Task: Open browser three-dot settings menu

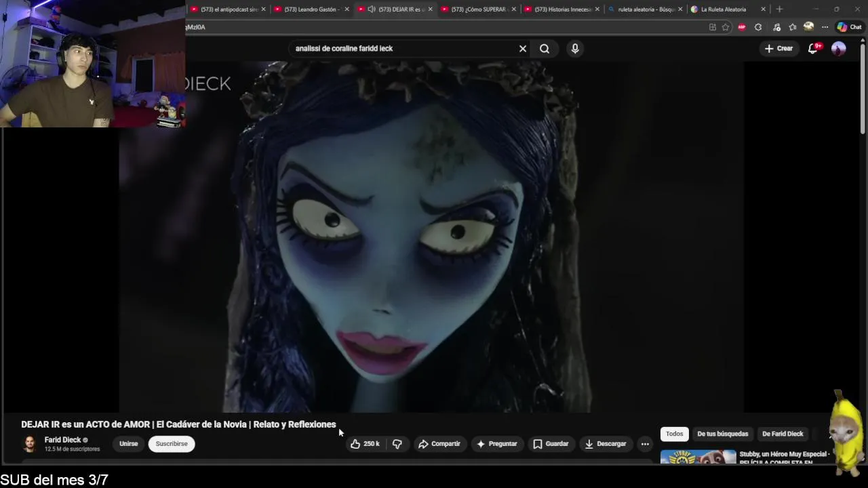Action: [x=825, y=27]
